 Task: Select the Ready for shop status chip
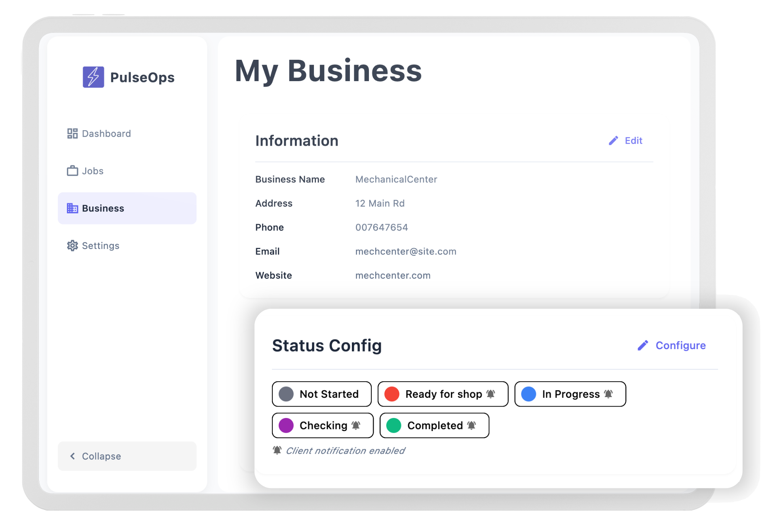(443, 394)
